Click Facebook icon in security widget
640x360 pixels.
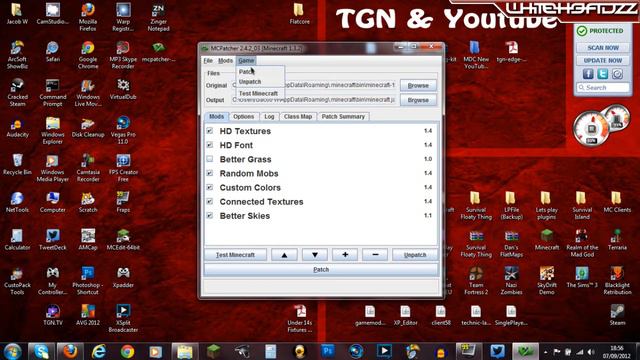pyautogui.click(x=588, y=74)
